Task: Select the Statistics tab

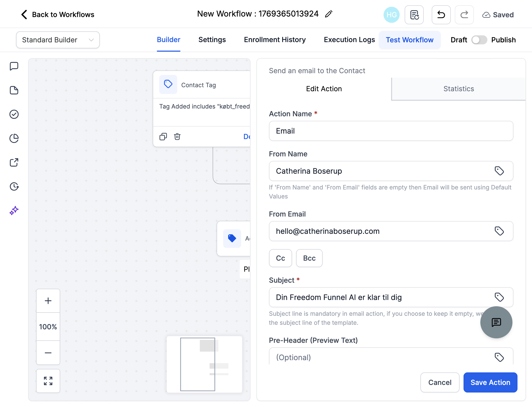Action: click(x=459, y=89)
